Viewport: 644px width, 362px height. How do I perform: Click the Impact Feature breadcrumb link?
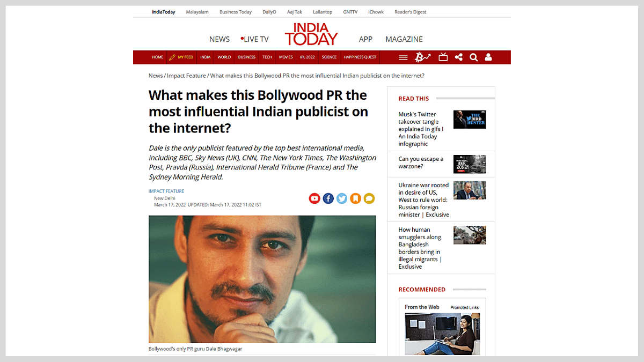186,76
